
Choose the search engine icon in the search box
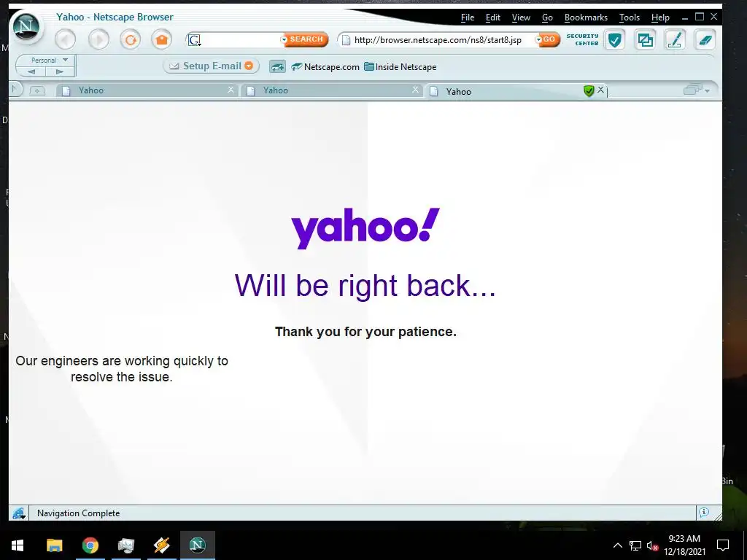[194, 40]
